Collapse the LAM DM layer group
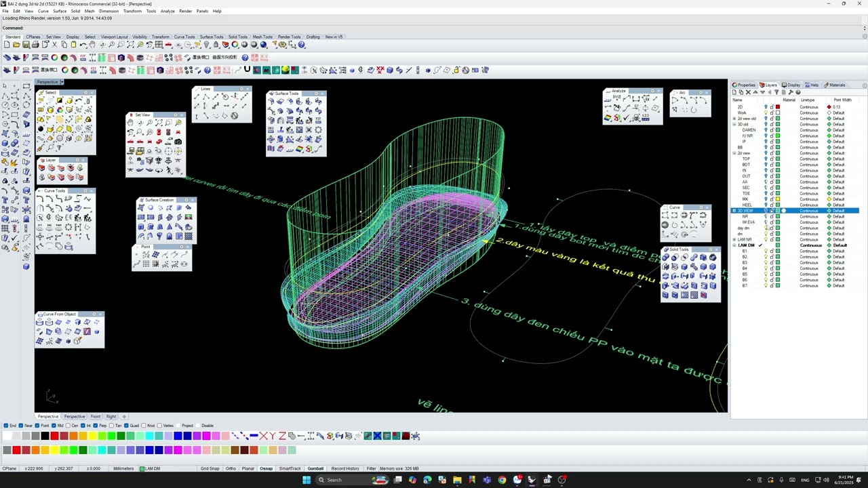Image resolution: width=868 pixels, height=488 pixels. (x=734, y=245)
